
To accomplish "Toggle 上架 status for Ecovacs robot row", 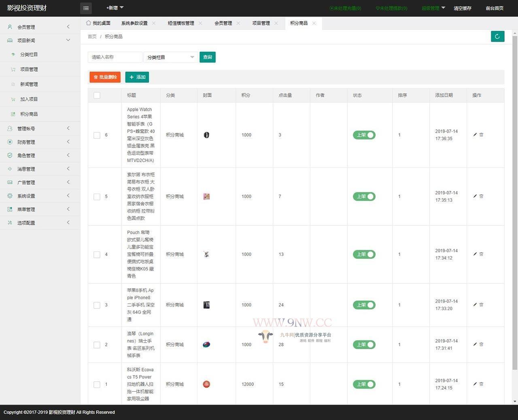I will coord(364,384).
